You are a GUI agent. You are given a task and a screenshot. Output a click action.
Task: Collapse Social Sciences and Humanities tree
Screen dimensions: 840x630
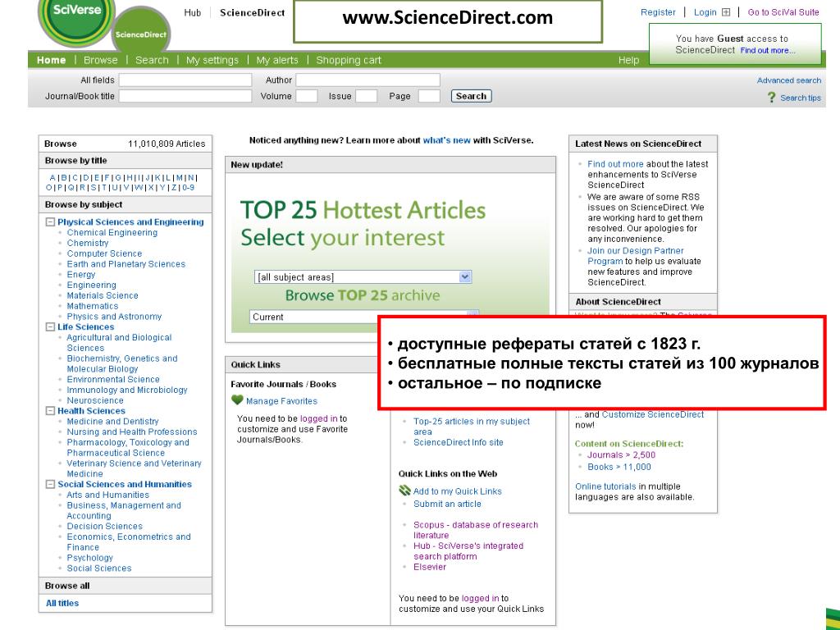coord(50,484)
